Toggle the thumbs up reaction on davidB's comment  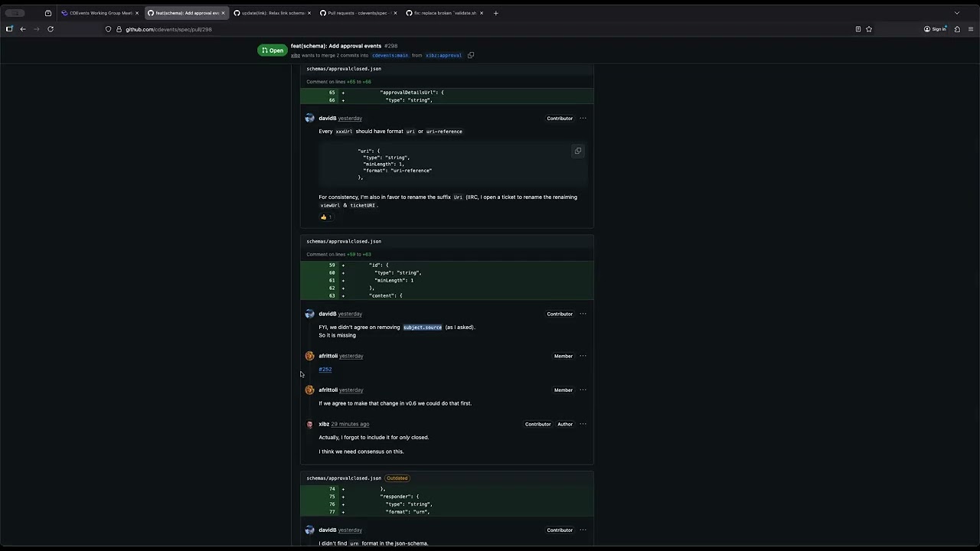pos(326,217)
